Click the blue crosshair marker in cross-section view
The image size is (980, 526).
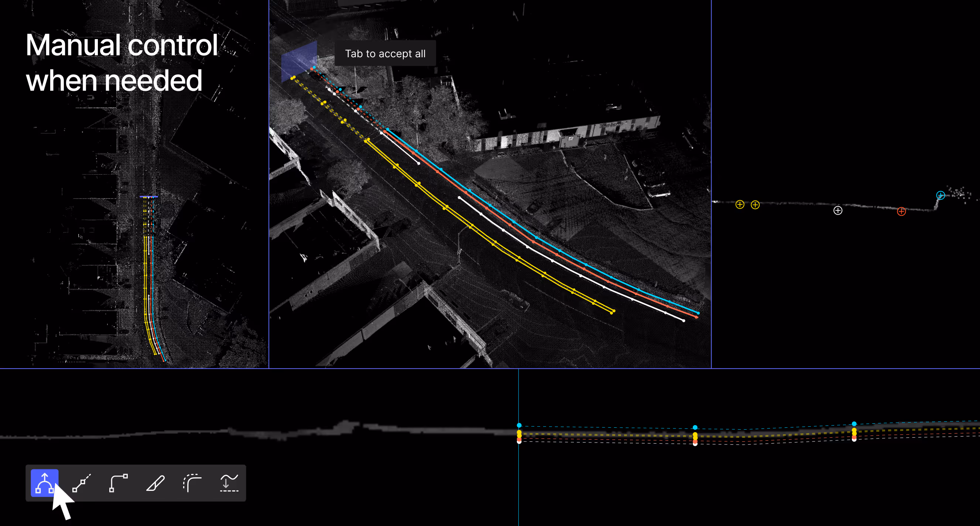tap(940, 195)
